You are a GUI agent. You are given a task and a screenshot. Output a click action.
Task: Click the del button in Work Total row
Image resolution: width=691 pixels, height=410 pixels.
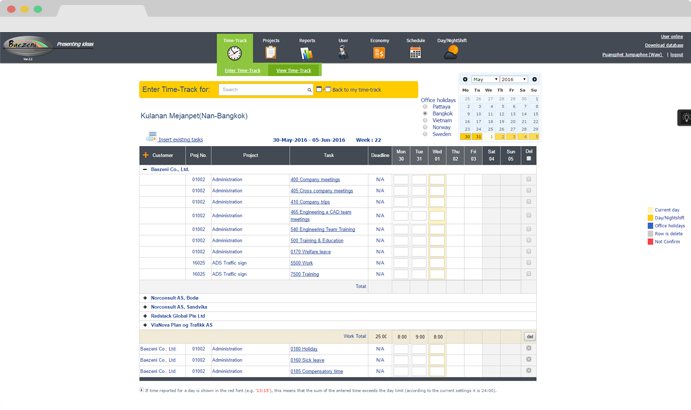click(529, 337)
